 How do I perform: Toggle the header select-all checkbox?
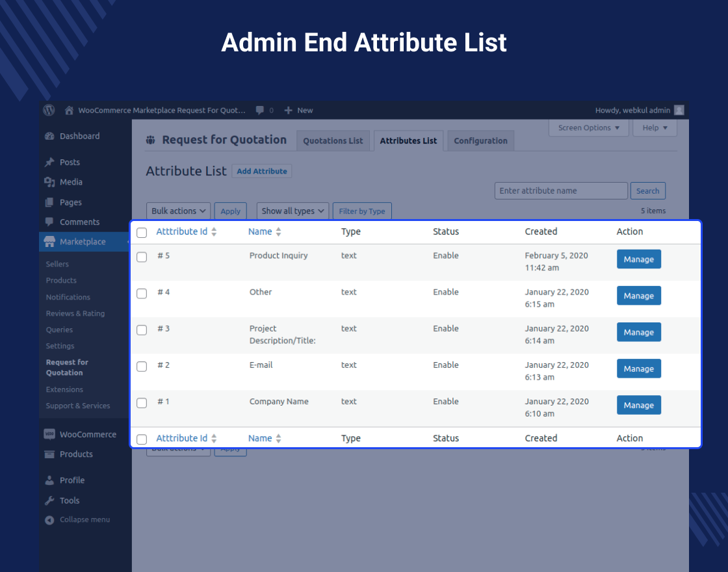coord(142,233)
